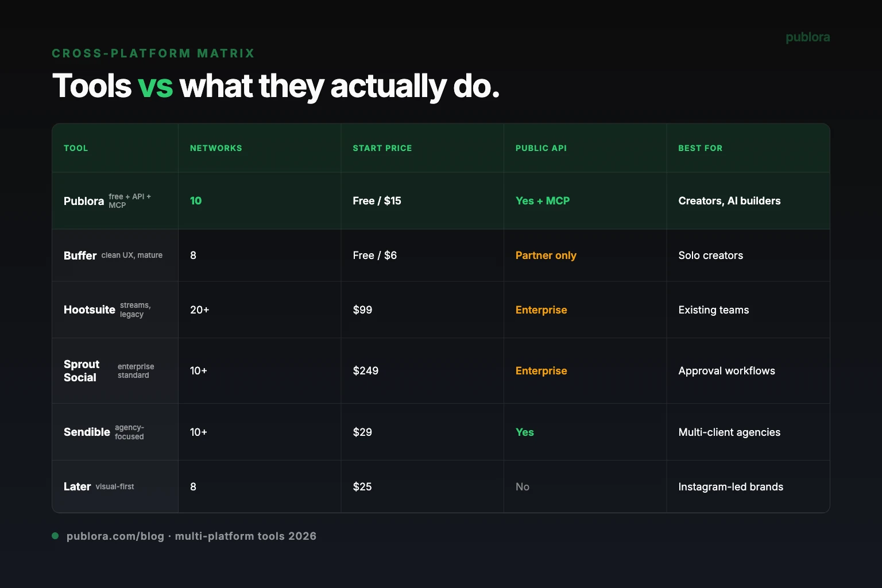Click the '$29' price cell
The width and height of the screenshot is (882, 588).
362,432
